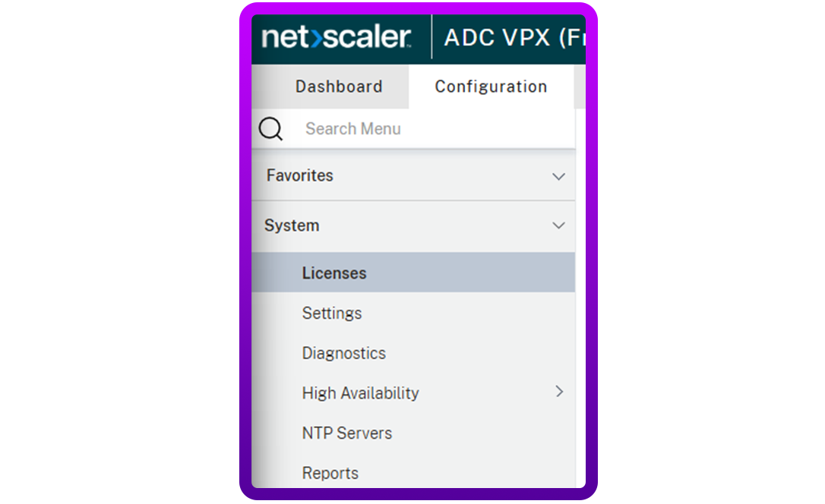825x504 pixels.
Task: Go to Diagnostics menu item
Action: click(344, 353)
